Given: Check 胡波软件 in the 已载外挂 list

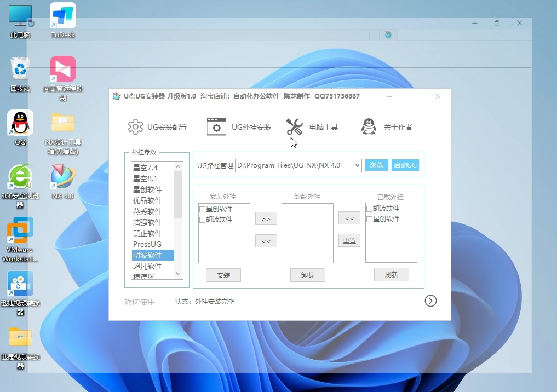Looking at the screenshot, I should pos(370,209).
